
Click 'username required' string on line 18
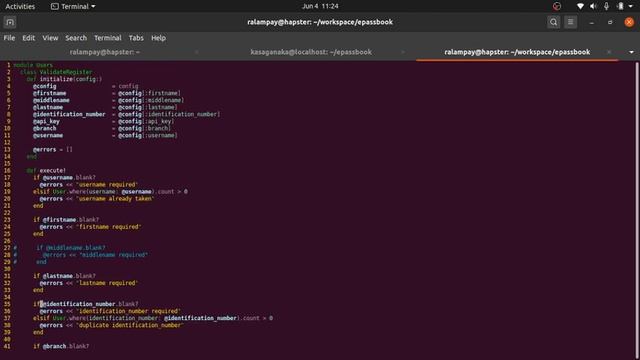click(107, 184)
